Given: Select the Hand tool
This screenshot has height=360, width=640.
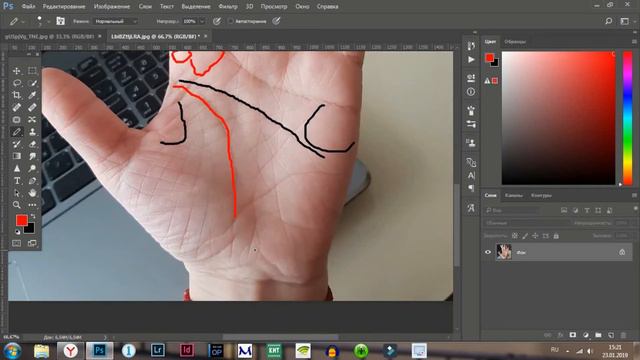Looking at the screenshot, I should (x=32, y=193).
